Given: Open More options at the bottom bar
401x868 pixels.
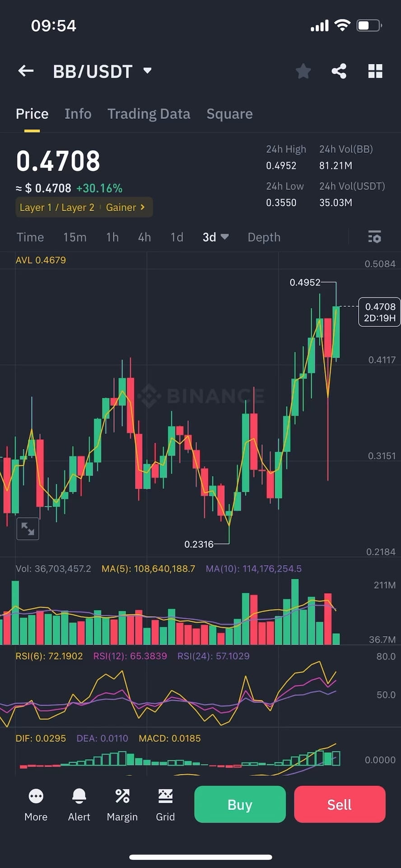Looking at the screenshot, I should 36,805.
